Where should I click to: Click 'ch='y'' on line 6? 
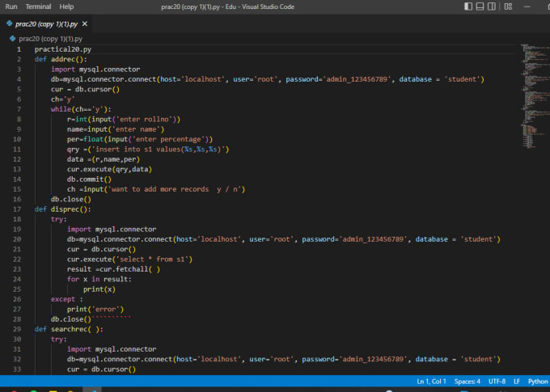click(x=63, y=99)
